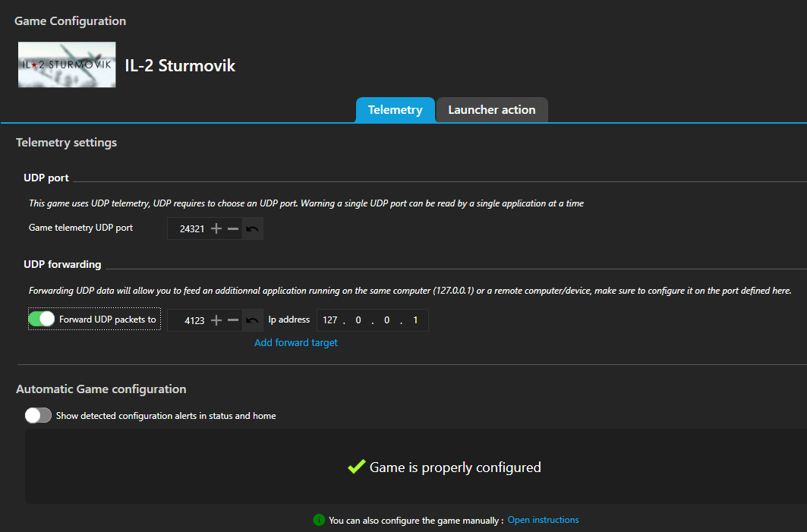Increase the game telemetry UDP port value

(x=216, y=228)
